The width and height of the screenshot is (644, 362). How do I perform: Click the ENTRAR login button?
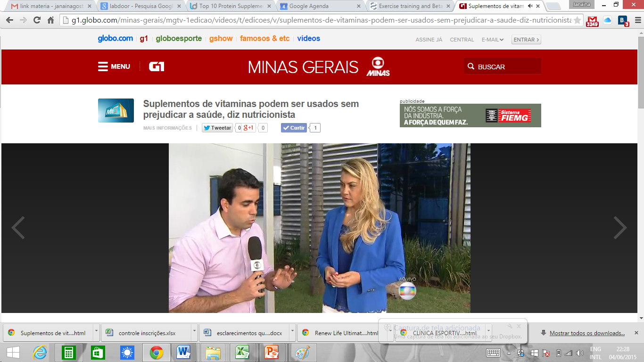[x=526, y=40]
